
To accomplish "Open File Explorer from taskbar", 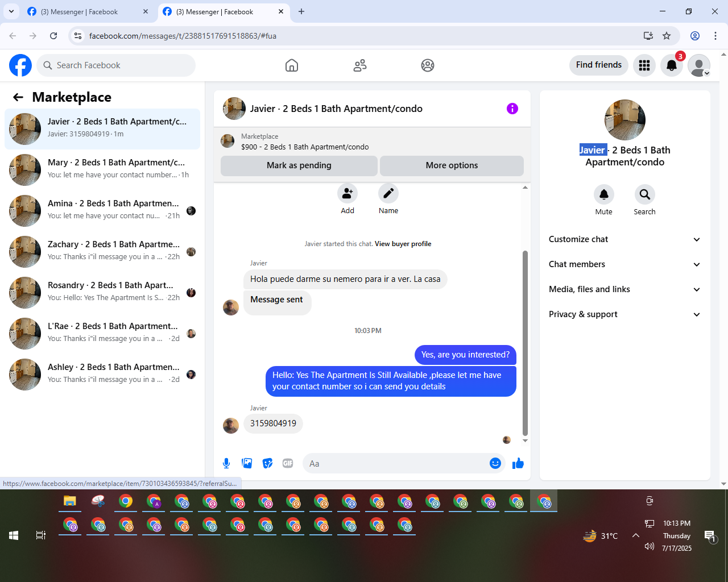I will coord(70,501).
